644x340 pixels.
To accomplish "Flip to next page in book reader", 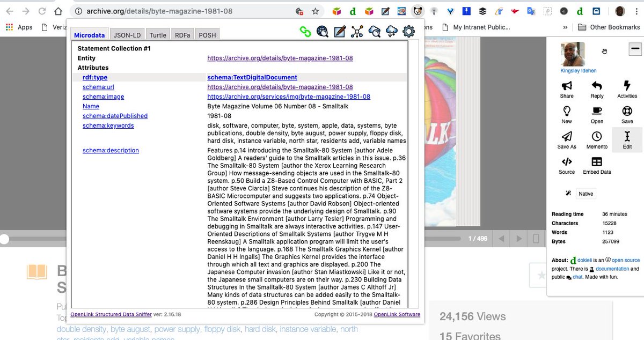I will click(x=518, y=239).
